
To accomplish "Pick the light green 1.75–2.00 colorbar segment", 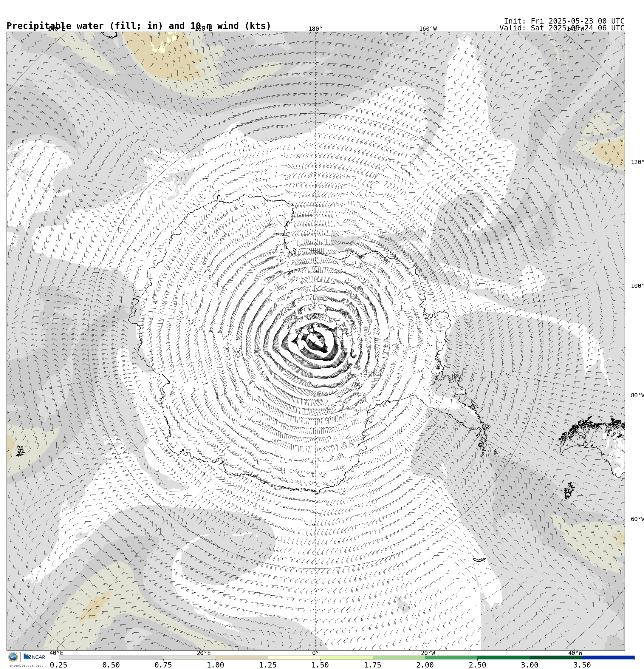I will (x=399, y=657).
